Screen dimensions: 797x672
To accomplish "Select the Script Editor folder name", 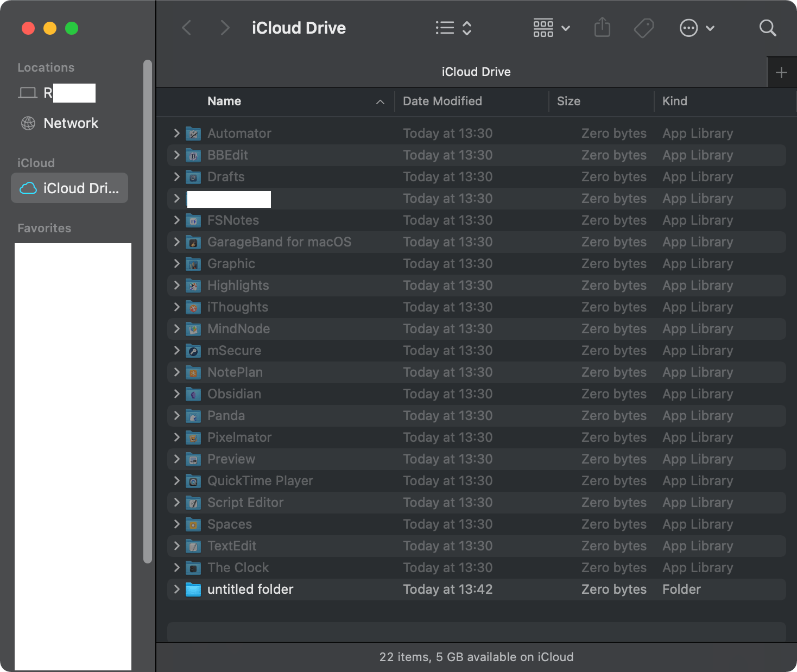I will click(245, 502).
